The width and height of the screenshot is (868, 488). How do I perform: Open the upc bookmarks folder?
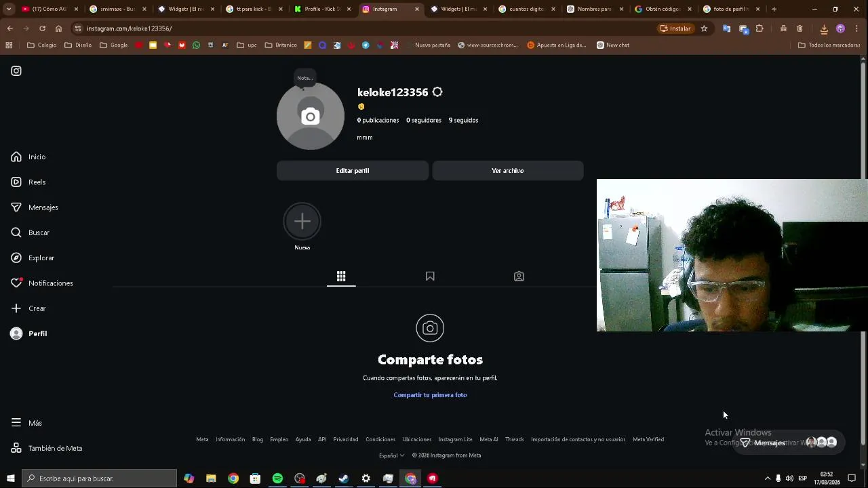(247, 45)
